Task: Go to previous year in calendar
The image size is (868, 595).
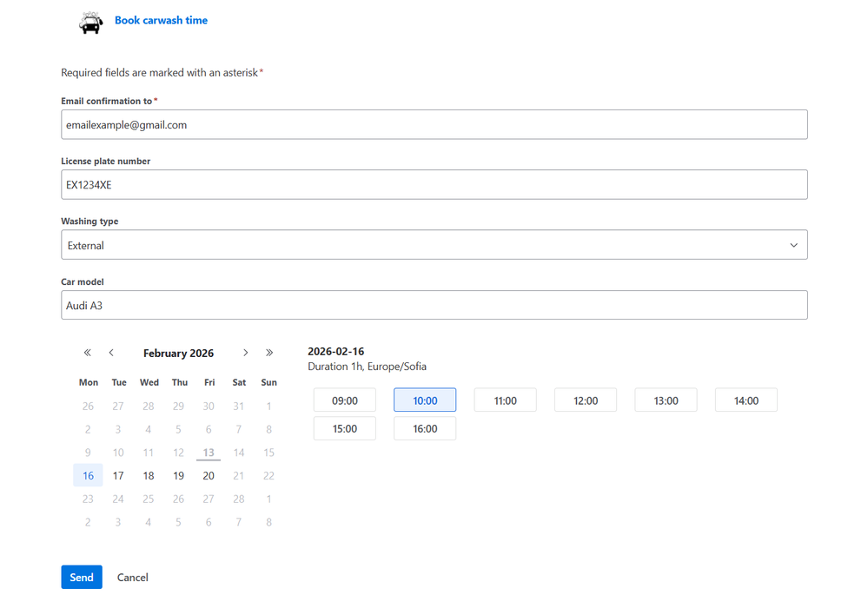Action: 87,353
